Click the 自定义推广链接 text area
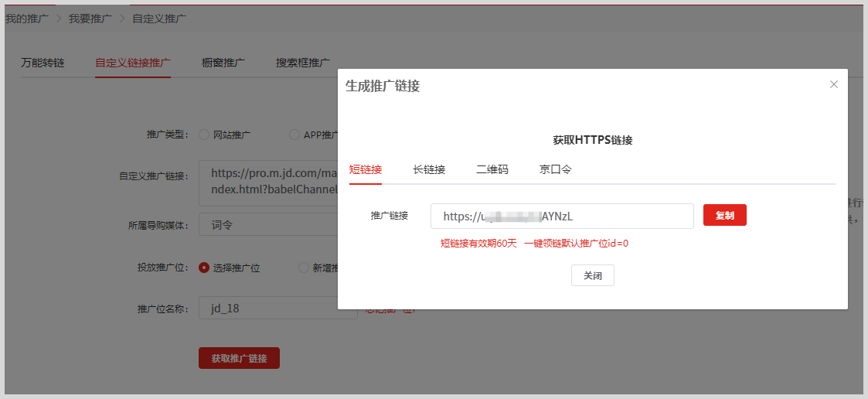The width and height of the screenshot is (868, 399). coord(268,182)
